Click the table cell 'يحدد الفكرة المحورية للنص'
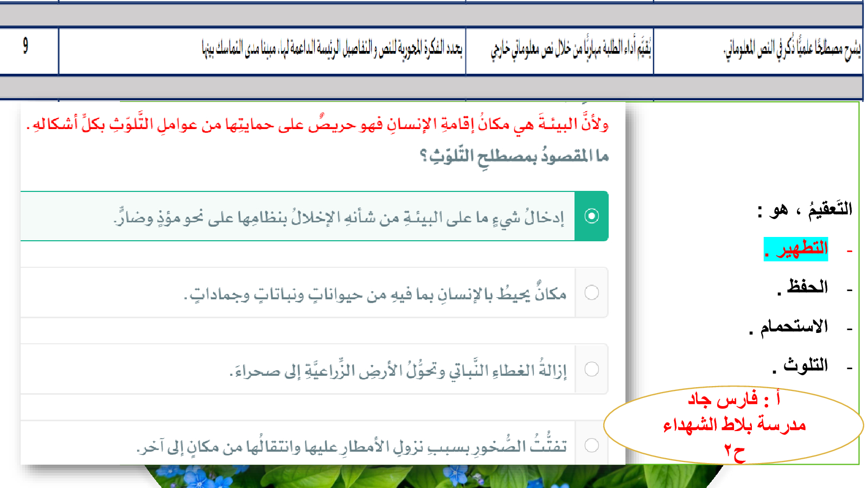The height and width of the screenshot is (488, 868). (332, 49)
